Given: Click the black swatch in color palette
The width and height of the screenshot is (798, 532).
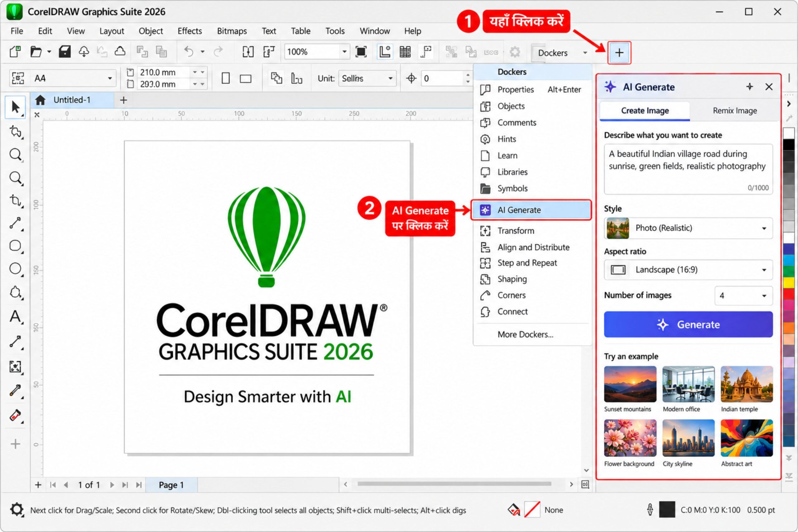Looking at the screenshot, I should 789,145.
